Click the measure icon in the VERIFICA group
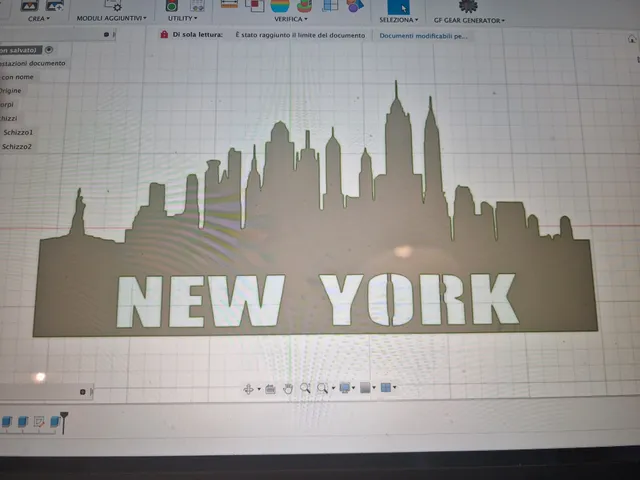The image size is (640, 480). click(x=229, y=4)
